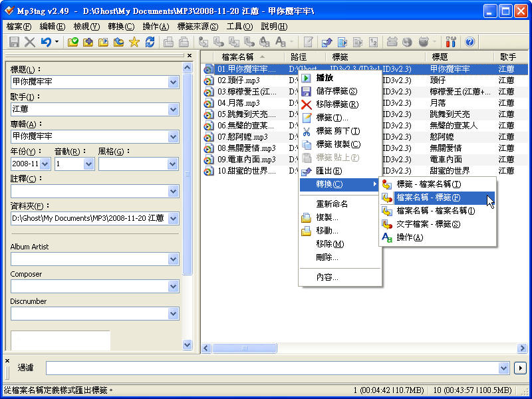Choose 移除(M) in the context menu

[x=340, y=244]
